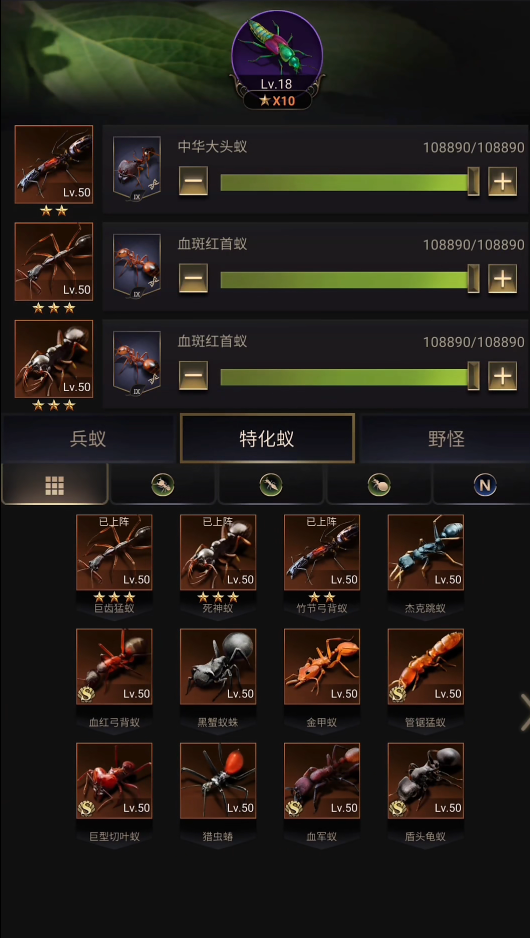
Task: Select the all-types grid filter icon
Action: tap(54, 485)
